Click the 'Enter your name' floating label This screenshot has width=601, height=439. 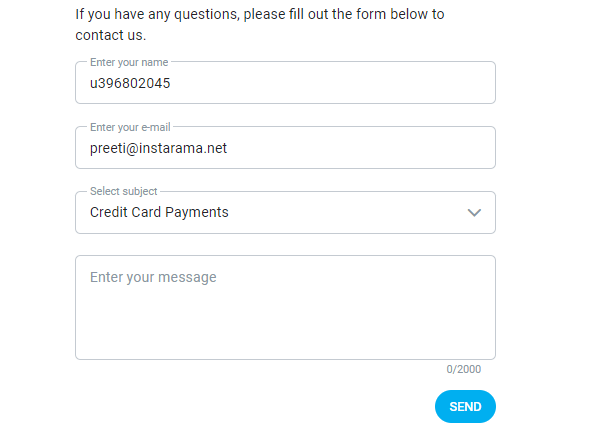pos(129,62)
